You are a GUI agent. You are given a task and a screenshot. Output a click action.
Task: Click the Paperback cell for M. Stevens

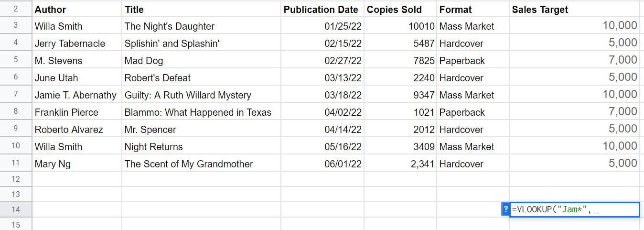point(473,60)
